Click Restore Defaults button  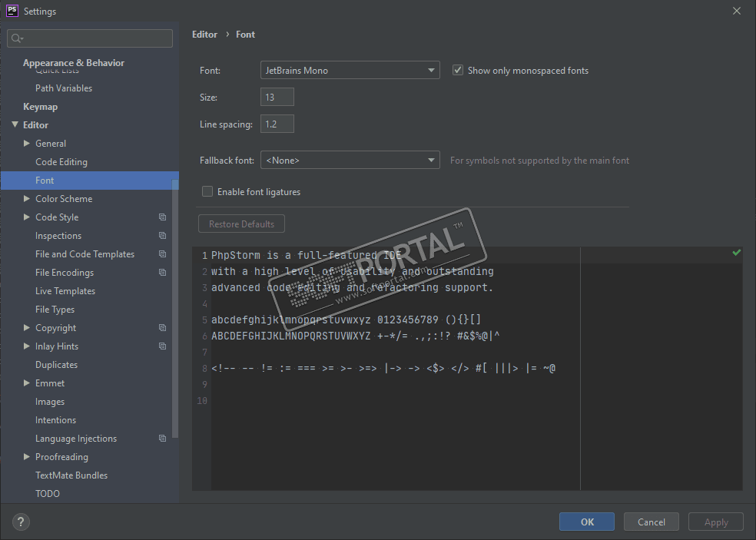point(241,224)
